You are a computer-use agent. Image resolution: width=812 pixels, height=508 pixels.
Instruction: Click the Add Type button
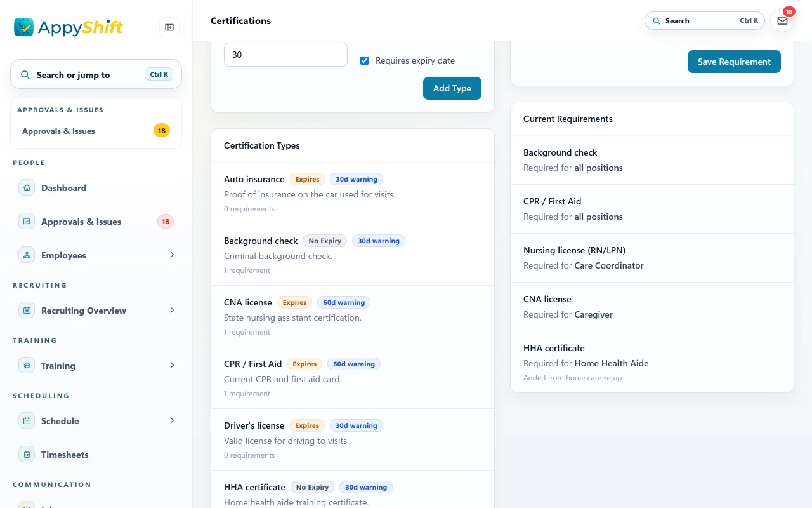tap(452, 88)
